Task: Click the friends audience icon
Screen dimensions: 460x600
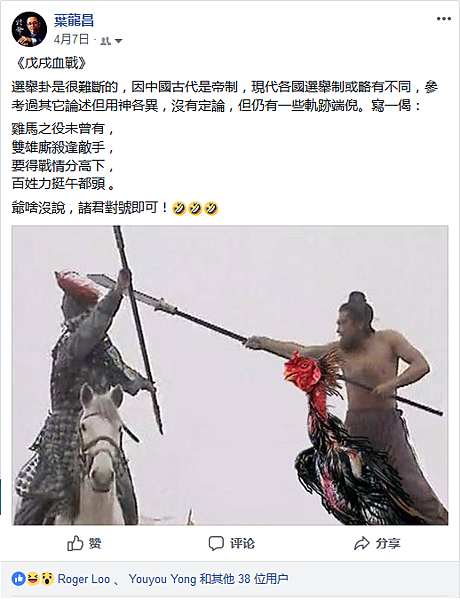Action: [105, 41]
